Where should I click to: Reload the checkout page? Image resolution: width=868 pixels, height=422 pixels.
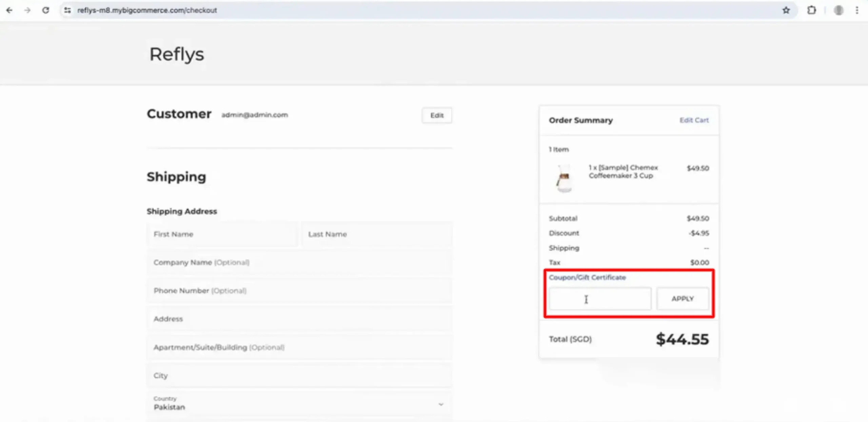[x=46, y=10]
